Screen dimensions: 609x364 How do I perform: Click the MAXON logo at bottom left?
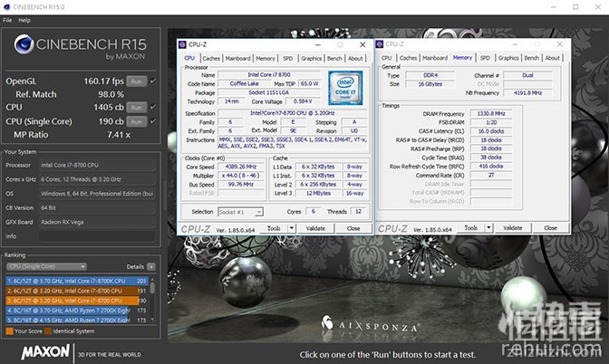(45, 352)
